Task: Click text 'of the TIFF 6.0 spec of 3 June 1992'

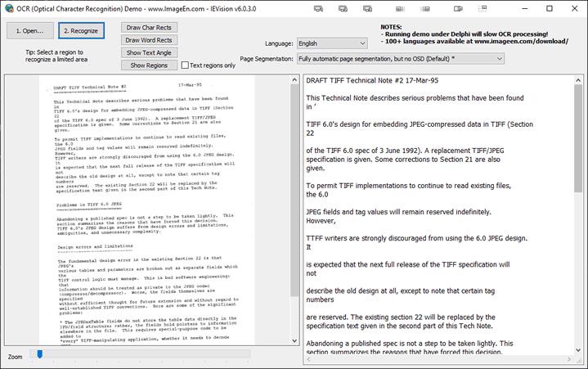Action: point(362,151)
